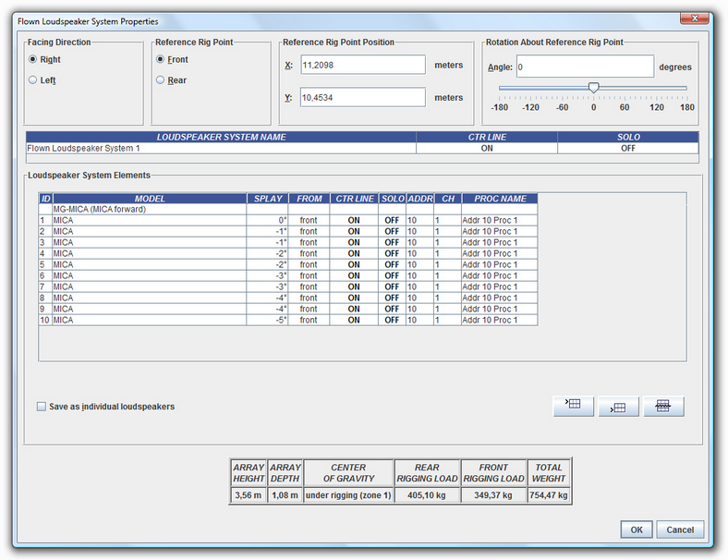Select Left facing direction
Screen dimensions: 728x560
click(33, 80)
